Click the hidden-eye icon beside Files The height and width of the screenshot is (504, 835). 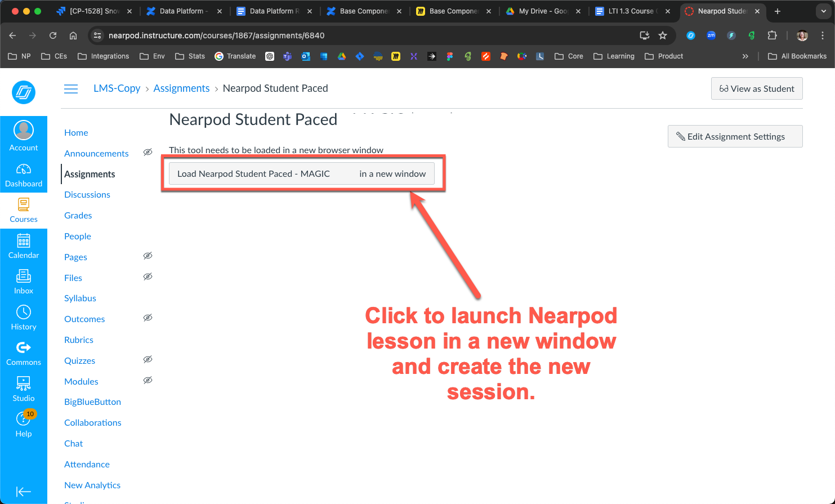(148, 277)
